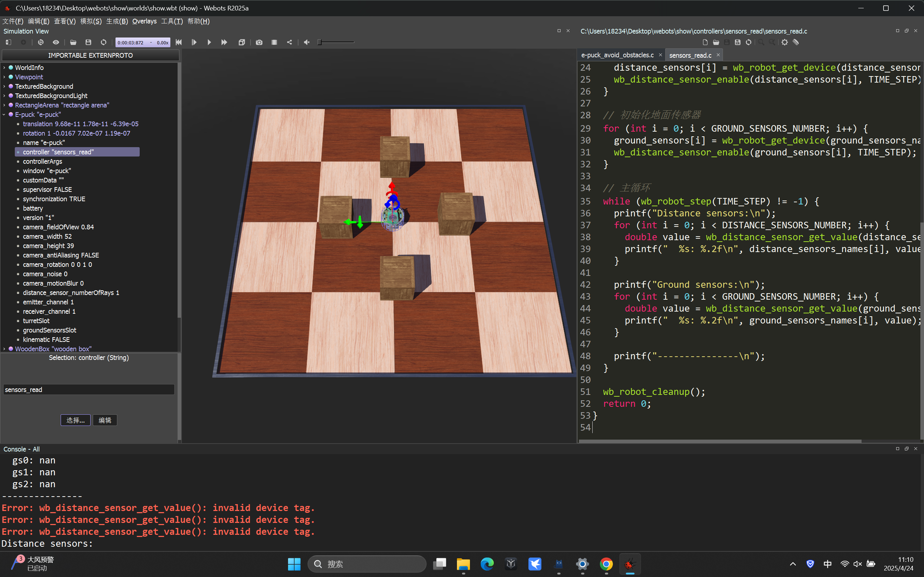Take a screenshot with camera icon
The image size is (924, 577).
tap(259, 42)
